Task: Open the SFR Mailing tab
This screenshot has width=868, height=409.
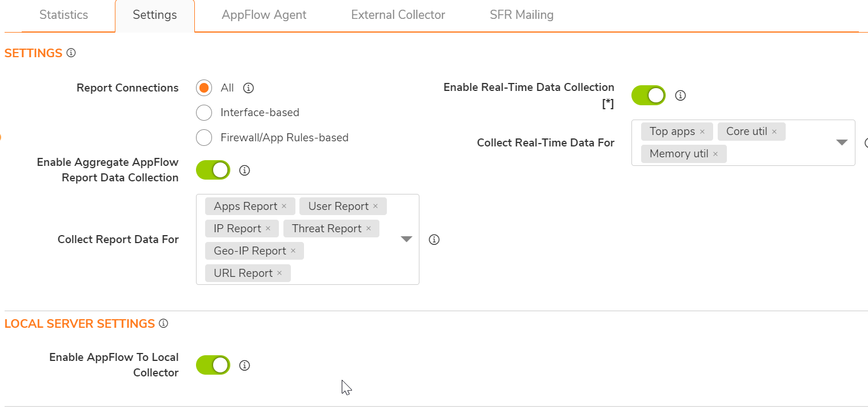Action: click(521, 15)
